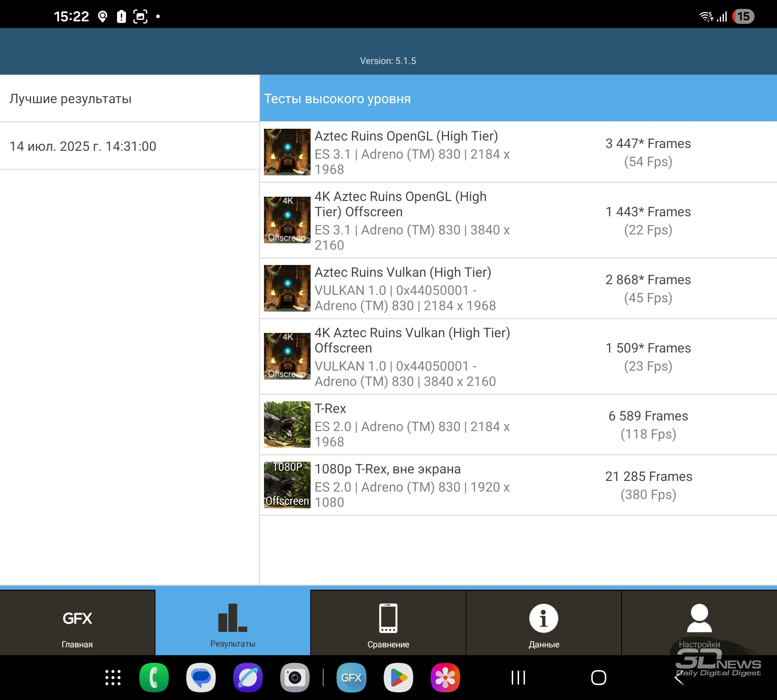This screenshot has width=777, height=700.
Task: Tap the location icon in status bar
Action: click(x=102, y=16)
